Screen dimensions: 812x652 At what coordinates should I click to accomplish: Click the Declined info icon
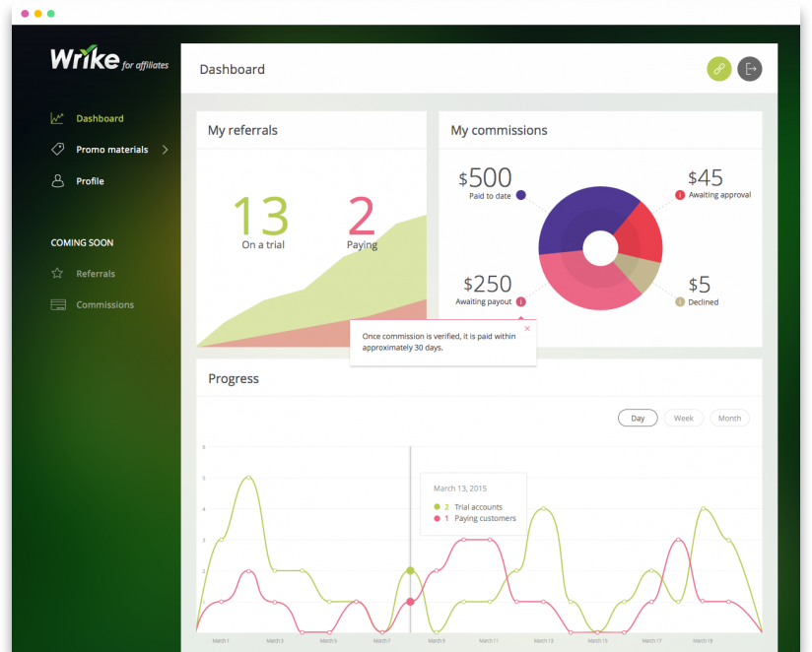(680, 302)
